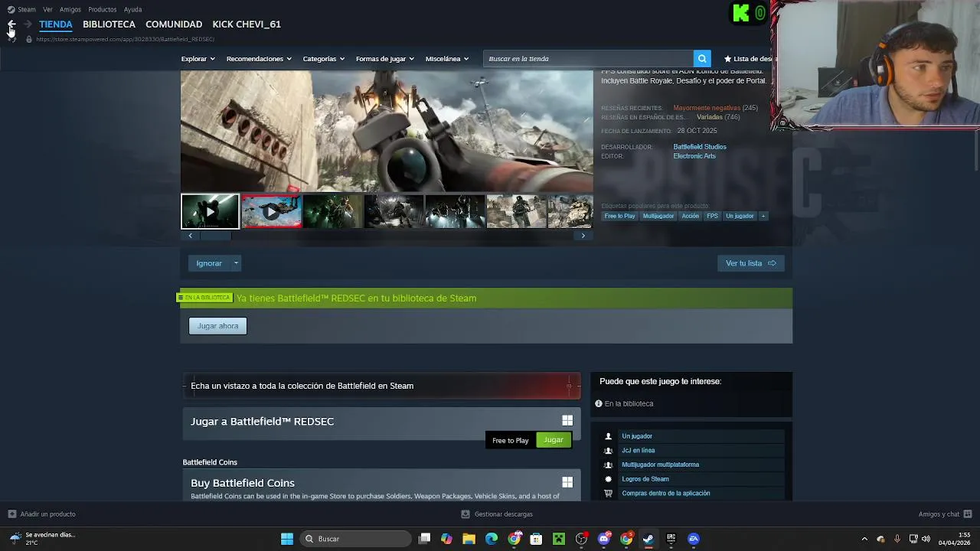The image size is (980, 551).
Task: Click the screenshot strip scrollbar handle
Action: [215, 236]
